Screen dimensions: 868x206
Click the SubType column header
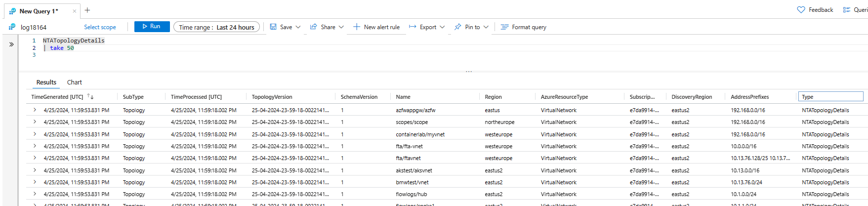tap(133, 97)
